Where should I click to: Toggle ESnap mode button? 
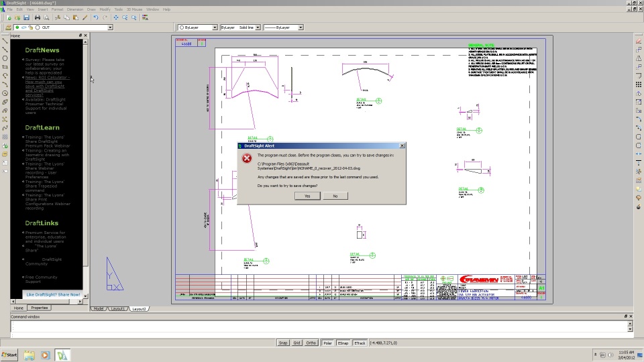[x=343, y=343]
